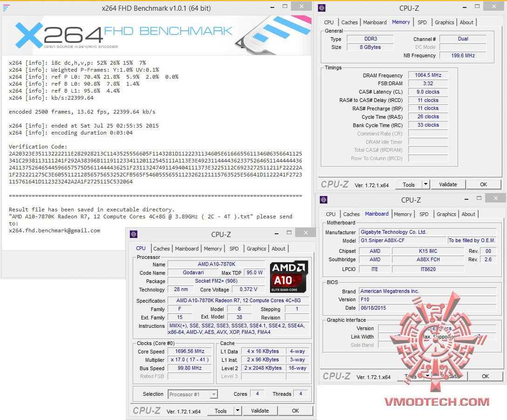Click the DDR3 memory type field
Viewport: 507px width, 420px height.
[370, 39]
